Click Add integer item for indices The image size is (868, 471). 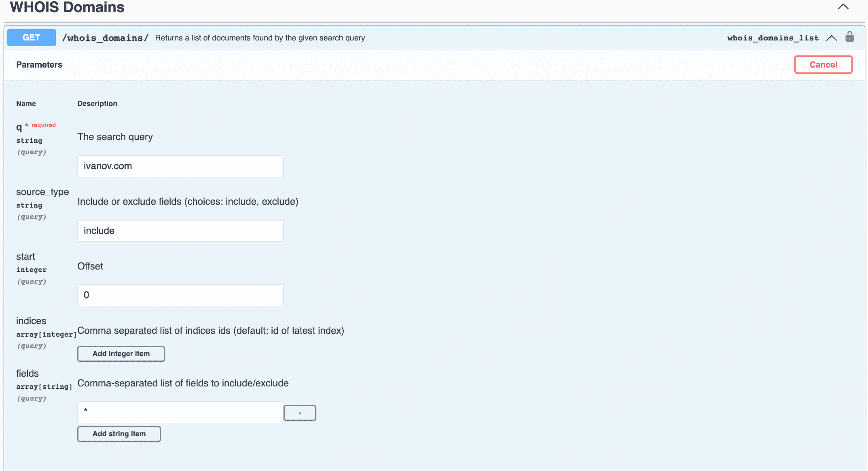(x=121, y=354)
